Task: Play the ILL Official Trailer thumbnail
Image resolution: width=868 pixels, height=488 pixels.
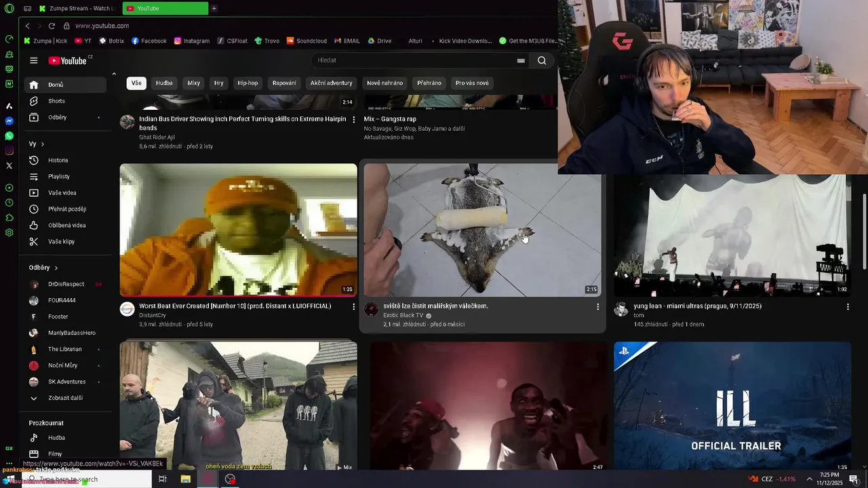Action: click(732, 405)
